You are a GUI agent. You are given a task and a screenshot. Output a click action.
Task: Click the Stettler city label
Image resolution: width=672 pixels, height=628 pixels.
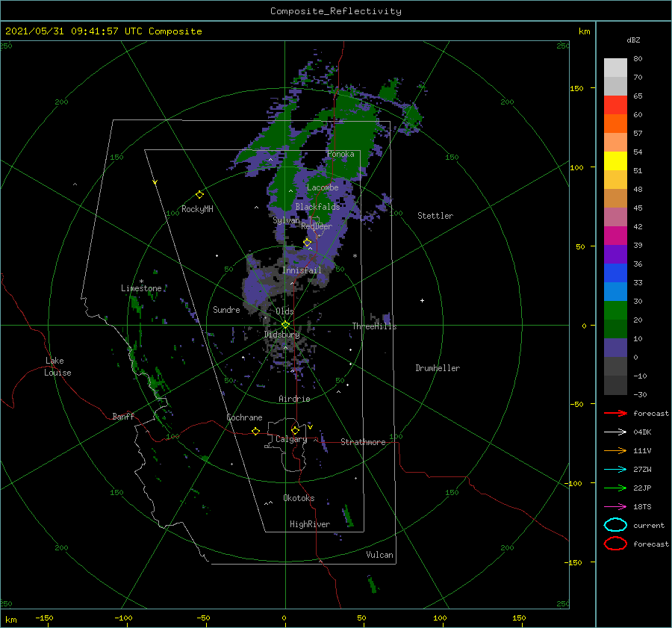point(435,216)
